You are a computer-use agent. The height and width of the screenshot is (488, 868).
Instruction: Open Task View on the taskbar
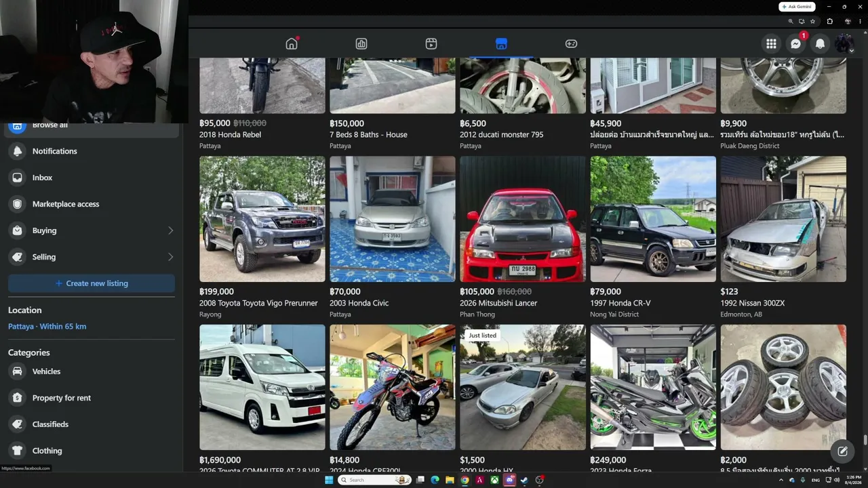point(420,480)
